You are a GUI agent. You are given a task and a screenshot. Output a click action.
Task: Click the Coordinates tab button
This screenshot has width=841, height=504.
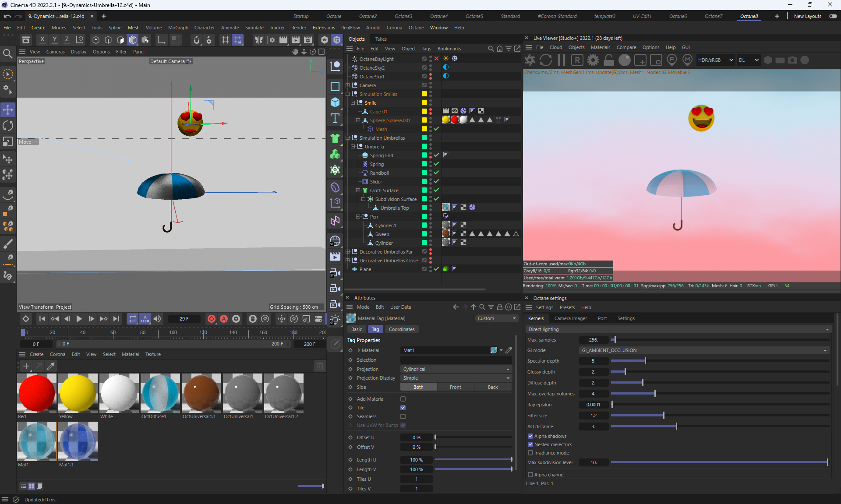point(401,329)
